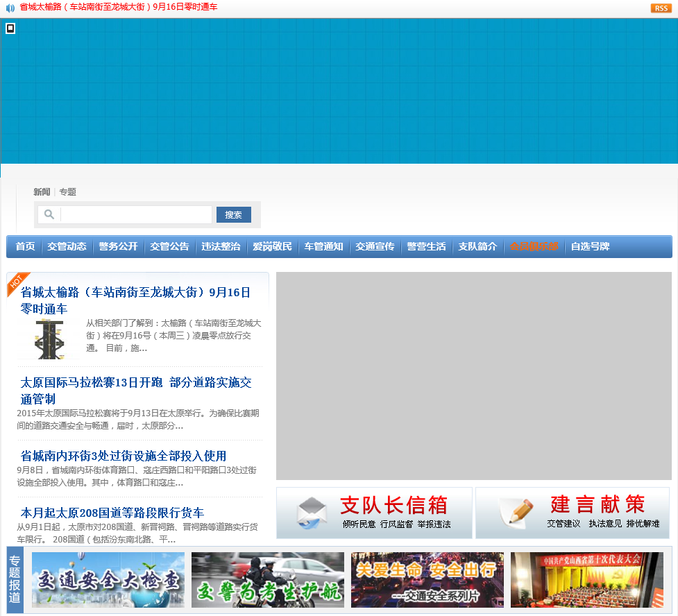Viewport: 678px width, 616px height.
Task: Open 支队简介 menu item
Action: (478, 246)
